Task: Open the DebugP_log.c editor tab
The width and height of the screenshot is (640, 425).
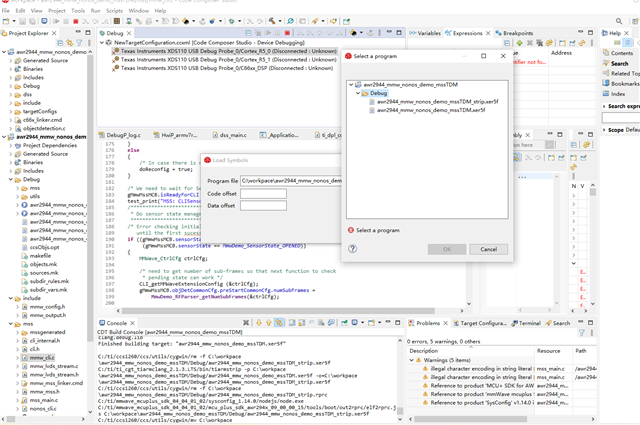Action: point(120,135)
